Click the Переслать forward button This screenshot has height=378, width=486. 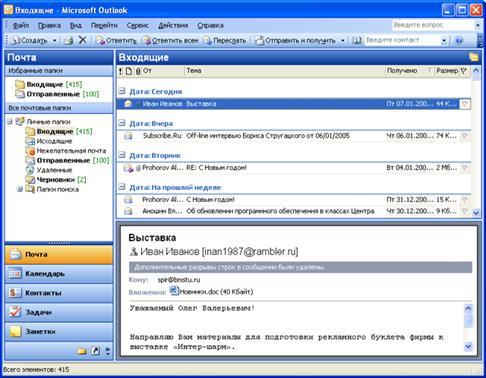(x=225, y=41)
